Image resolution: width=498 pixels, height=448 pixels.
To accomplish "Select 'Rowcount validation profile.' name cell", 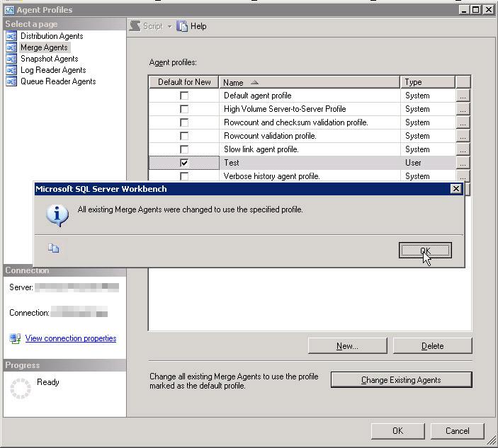I will [x=310, y=136].
